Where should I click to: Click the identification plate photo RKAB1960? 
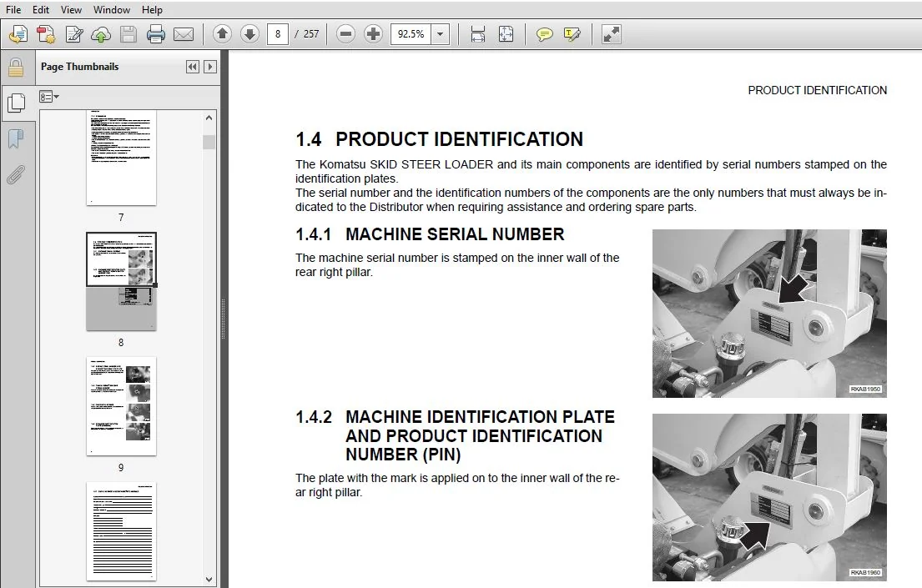pos(769,497)
